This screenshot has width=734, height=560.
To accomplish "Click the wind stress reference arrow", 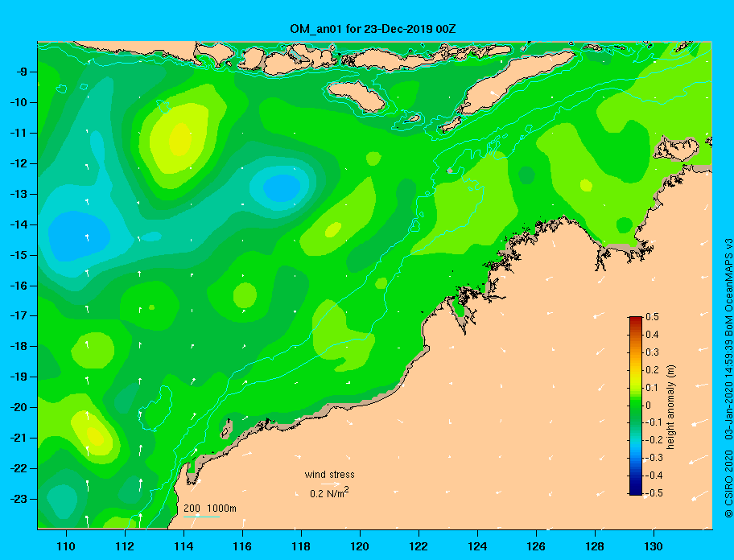I will (331, 484).
